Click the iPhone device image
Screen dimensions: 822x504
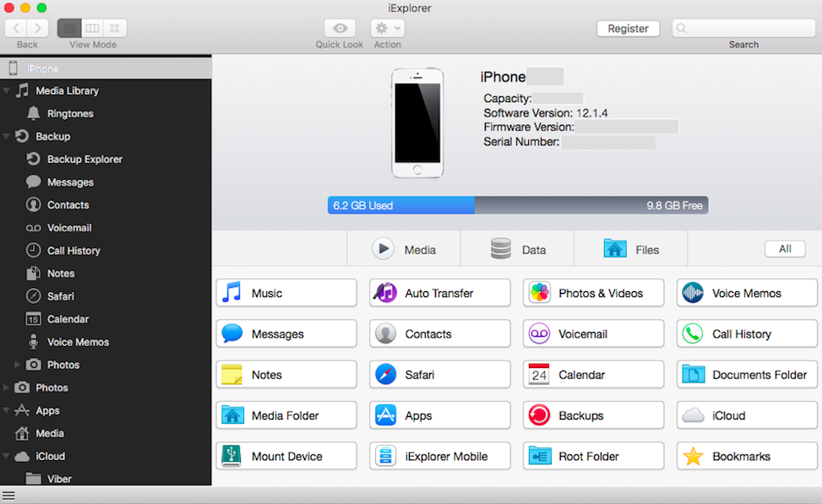[x=417, y=122]
